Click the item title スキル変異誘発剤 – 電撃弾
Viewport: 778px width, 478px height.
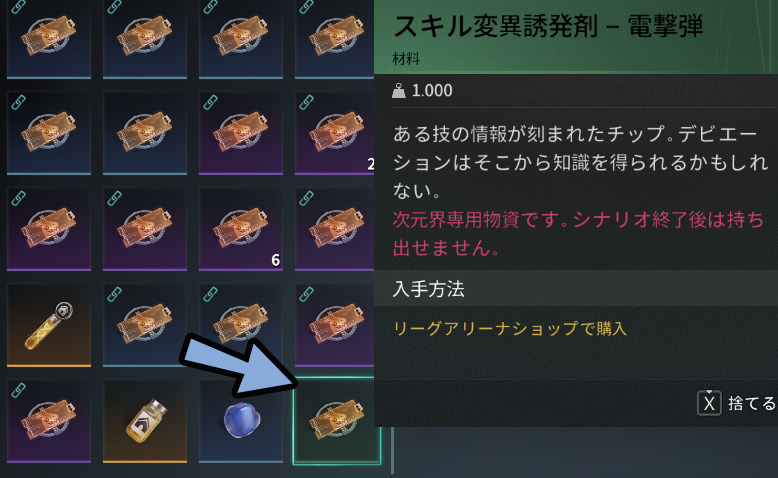tap(548, 26)
